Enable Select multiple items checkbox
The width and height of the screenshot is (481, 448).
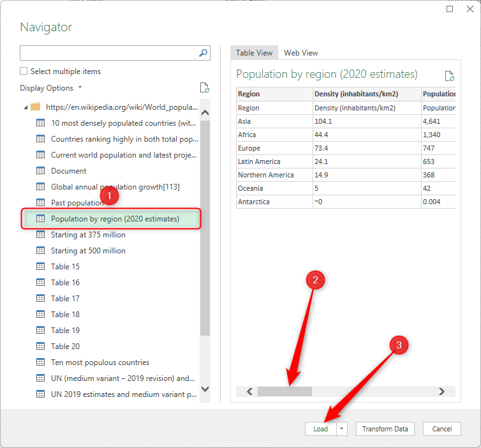[24, 71]
